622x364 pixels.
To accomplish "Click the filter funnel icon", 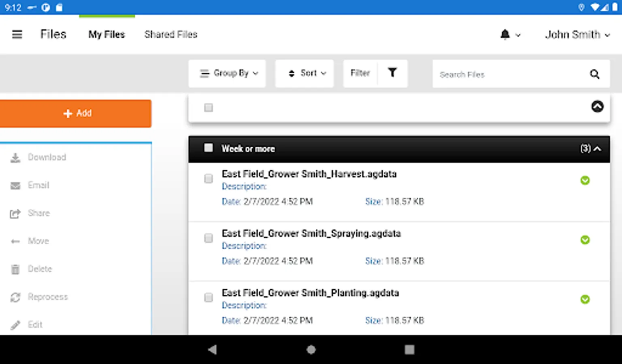I will point(392,73).
